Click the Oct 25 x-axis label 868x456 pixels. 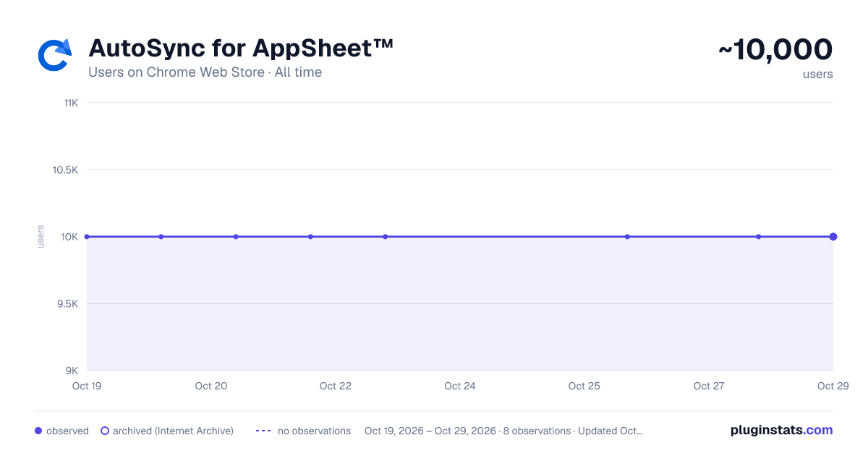pyautogui.click(x=584, y=386)
